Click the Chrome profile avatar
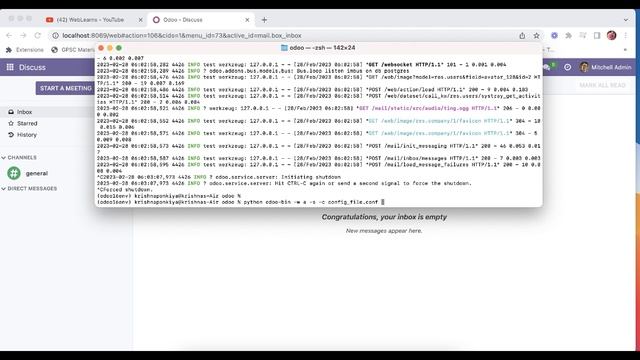Image resolution: width=640 pixels, height=360 pixels. [611, 36]
